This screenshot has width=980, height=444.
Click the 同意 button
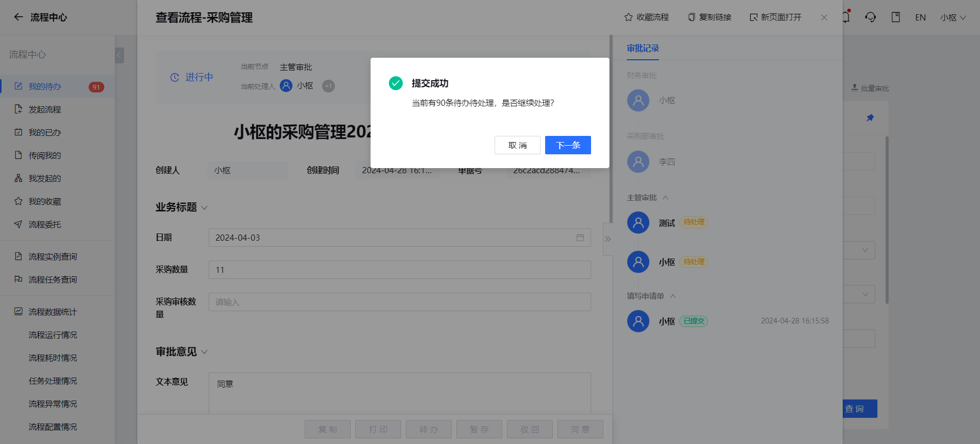pos(580,429)
